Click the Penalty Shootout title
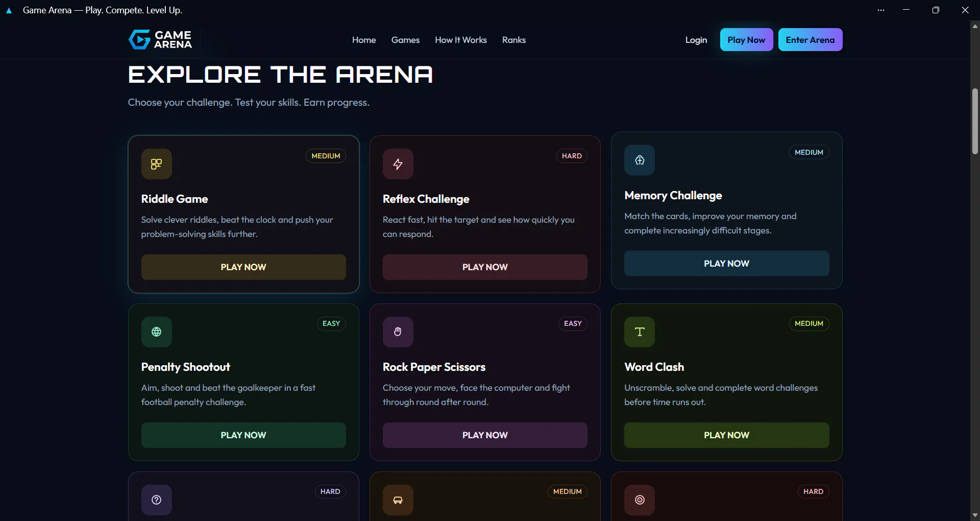The width and height of the screenshot is (980, 521). coord(186,367)
